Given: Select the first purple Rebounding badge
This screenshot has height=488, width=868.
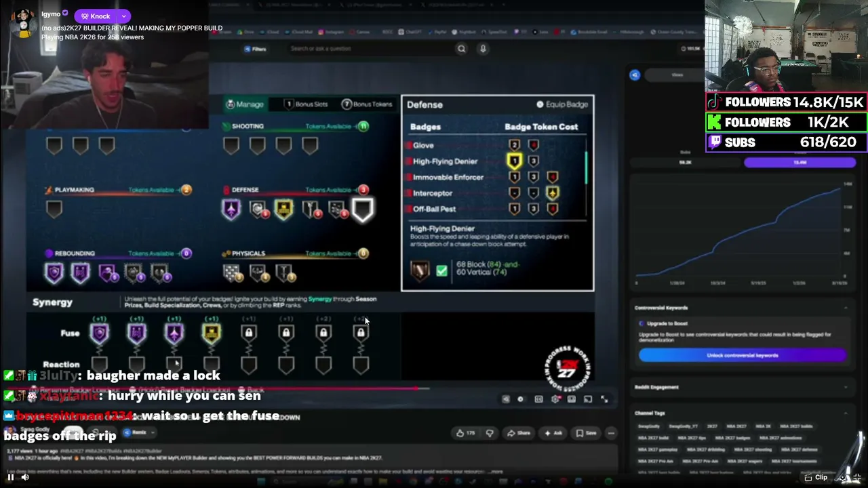Looking at the screenshot, I should [54, 273].
